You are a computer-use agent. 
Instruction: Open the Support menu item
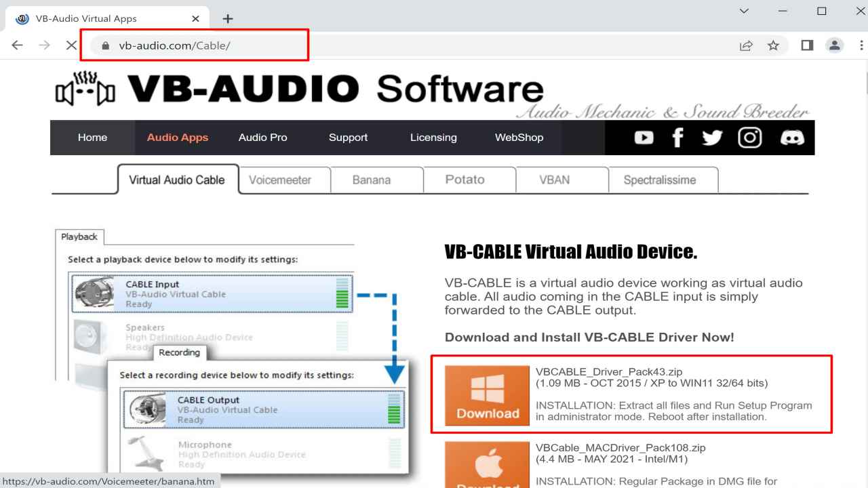click(348, 138)
